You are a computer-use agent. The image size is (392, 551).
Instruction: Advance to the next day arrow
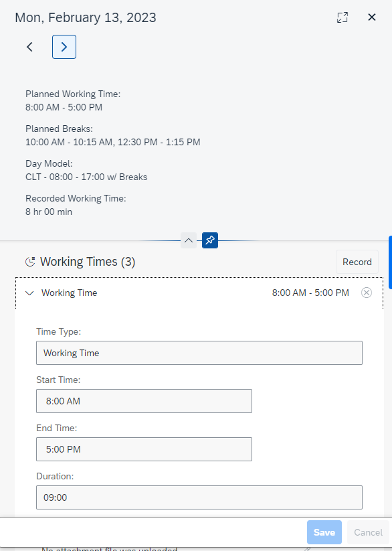click(64, 47)
